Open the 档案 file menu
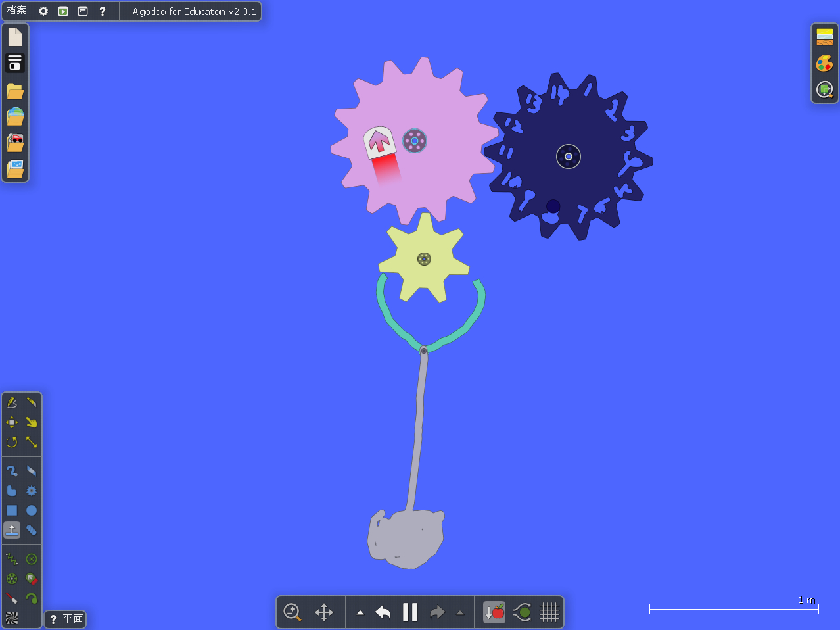Image resolution: width=840 pixels, height=630 pixels. click(x=17, y=11)
